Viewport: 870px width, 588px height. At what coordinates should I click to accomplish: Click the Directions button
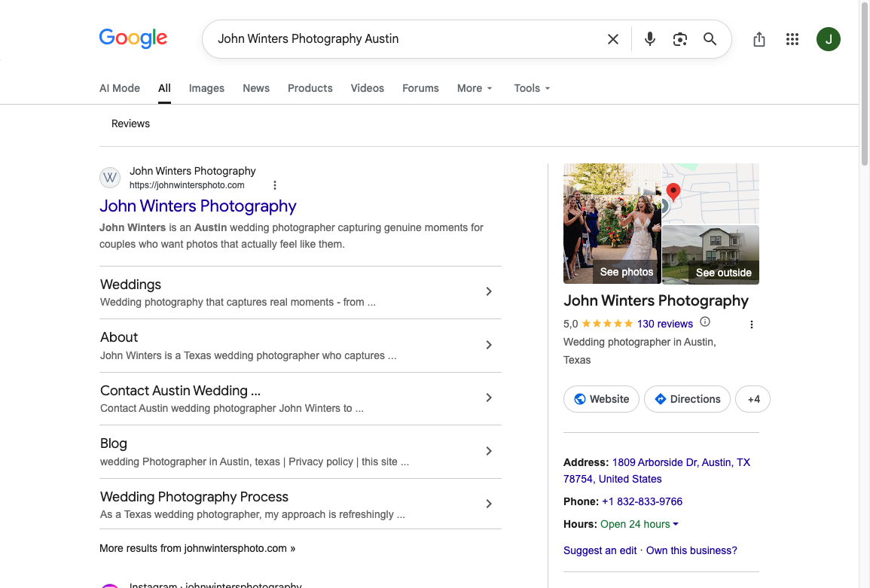coord(687,399)
